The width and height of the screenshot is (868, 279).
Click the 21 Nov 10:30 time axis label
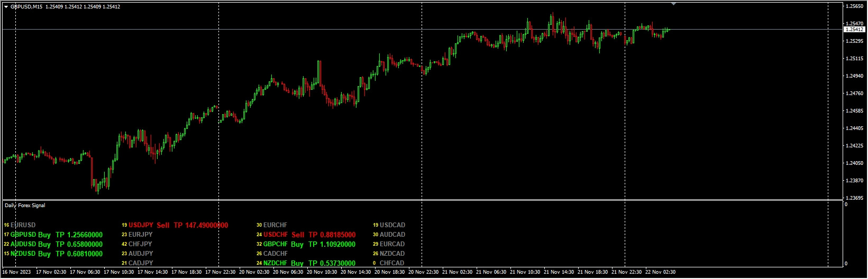tap(525, 272)
